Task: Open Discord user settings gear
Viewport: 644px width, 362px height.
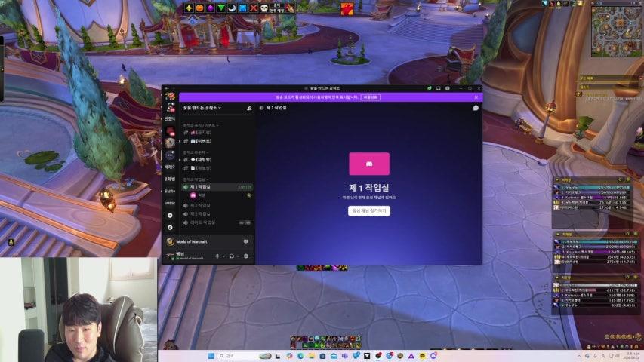Action: (246, 256)
